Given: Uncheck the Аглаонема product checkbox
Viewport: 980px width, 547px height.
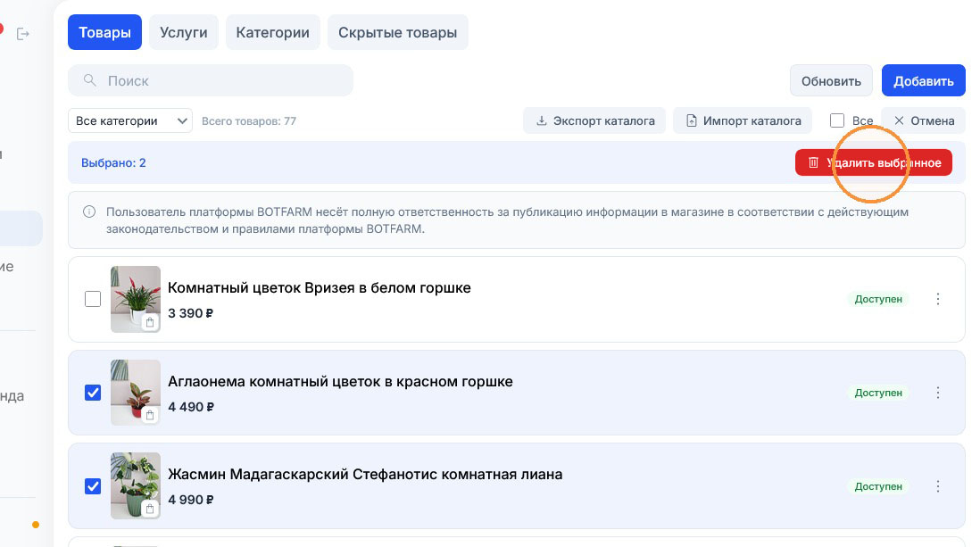Looking at the screenshot, I should [x=93, y=393].
